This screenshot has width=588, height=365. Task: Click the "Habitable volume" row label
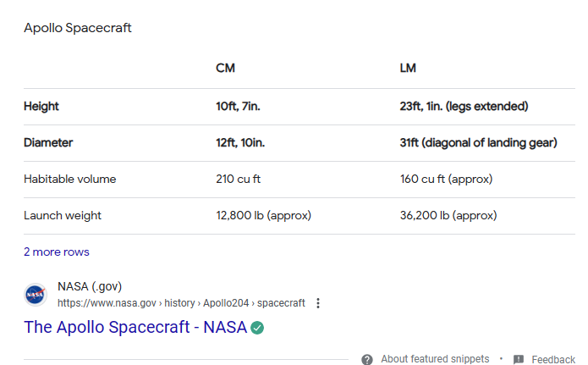coord(70,180)
